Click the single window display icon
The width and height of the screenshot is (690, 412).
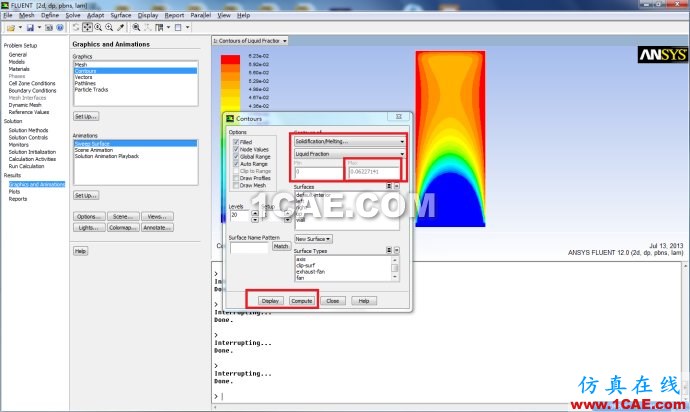pos(178,27)
